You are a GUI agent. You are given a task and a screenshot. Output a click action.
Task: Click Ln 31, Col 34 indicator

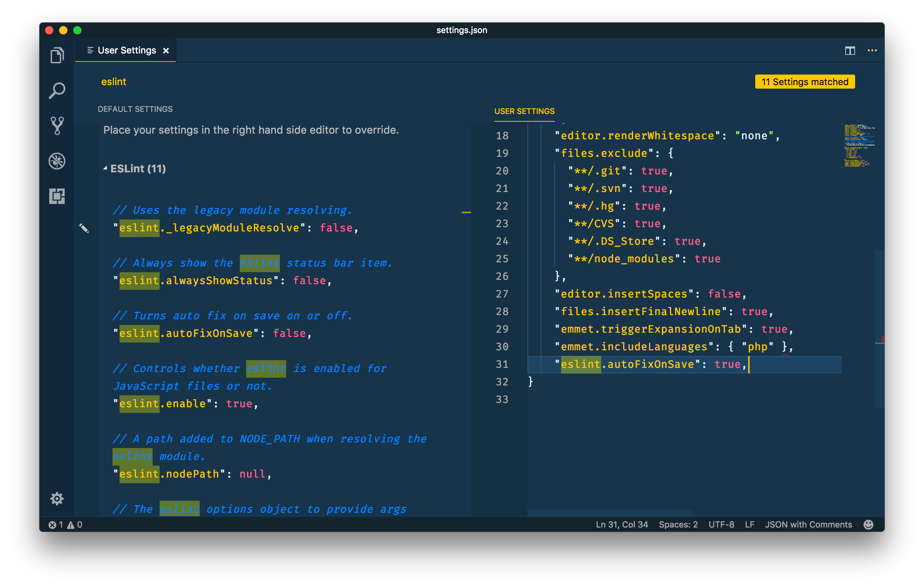(x=622, y=525)
